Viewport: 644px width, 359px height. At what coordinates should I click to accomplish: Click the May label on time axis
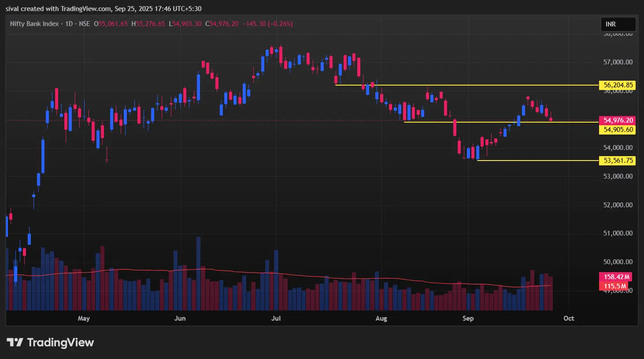click(84, 318)
